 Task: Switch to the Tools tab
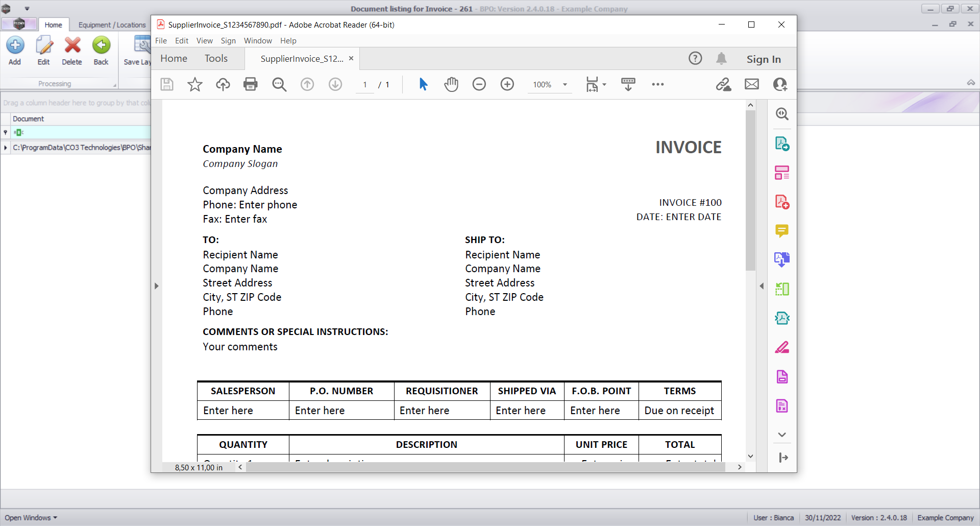pyautogui.click(x=216, y=59)
